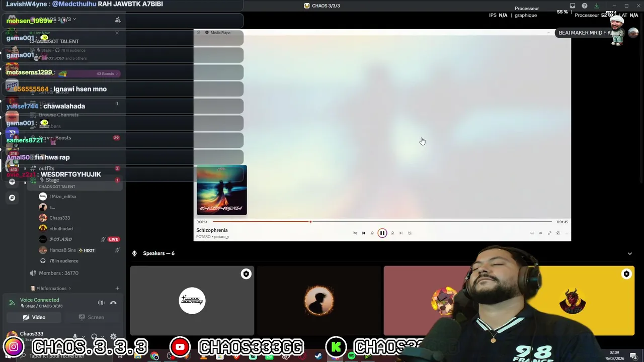Open Steam from the taskbar
The image size is (644, 362).
[318, 356]
